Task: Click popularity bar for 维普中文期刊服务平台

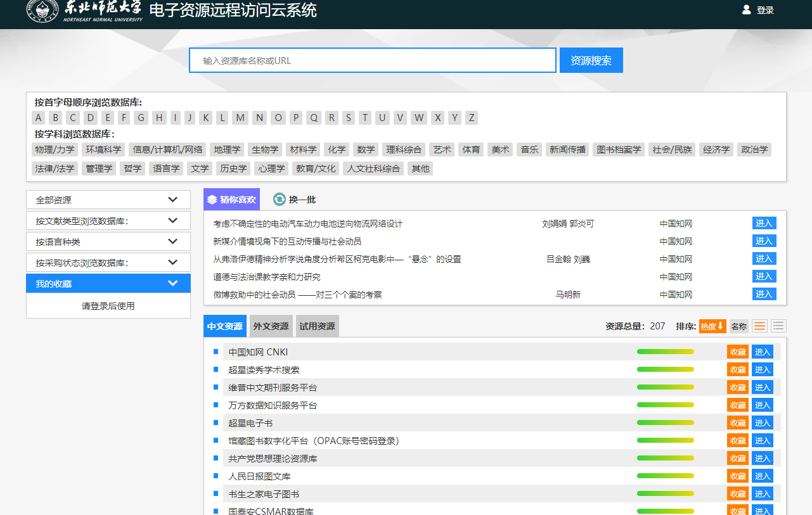Action: [x=665, y=387]
